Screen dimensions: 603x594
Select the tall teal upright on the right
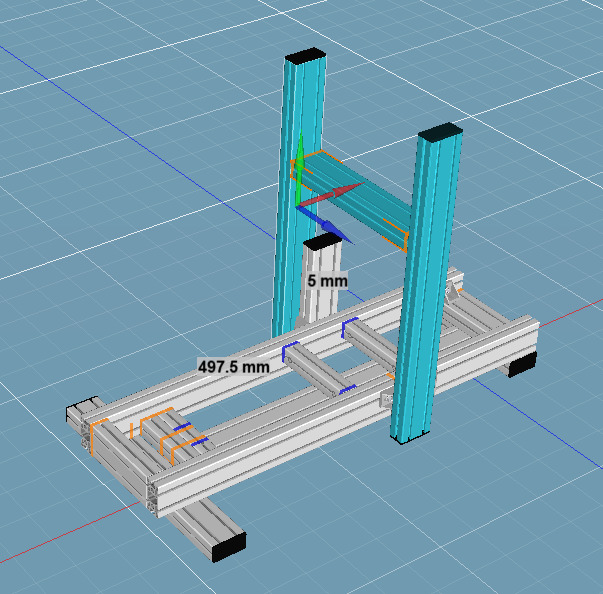tap(427, 285)
